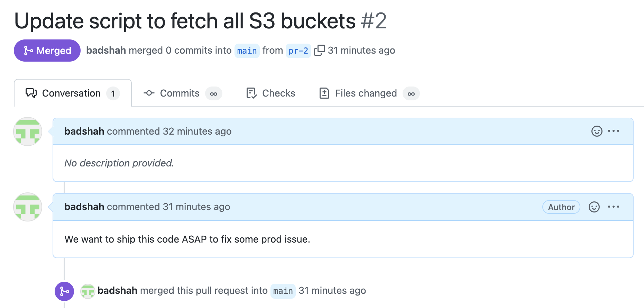Click main branch in merge event line
The image size is (644, 308).
tap(283, 291)
